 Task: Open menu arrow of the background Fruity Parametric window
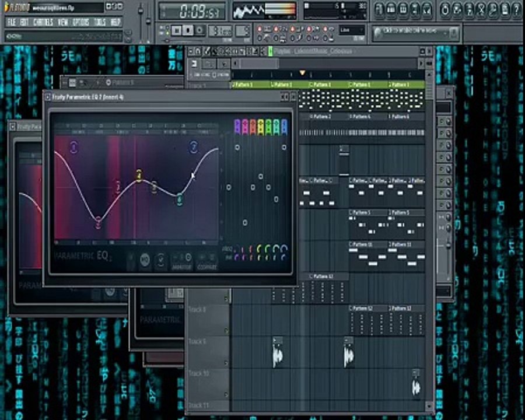pyautogui.click(x=12, y=127)
